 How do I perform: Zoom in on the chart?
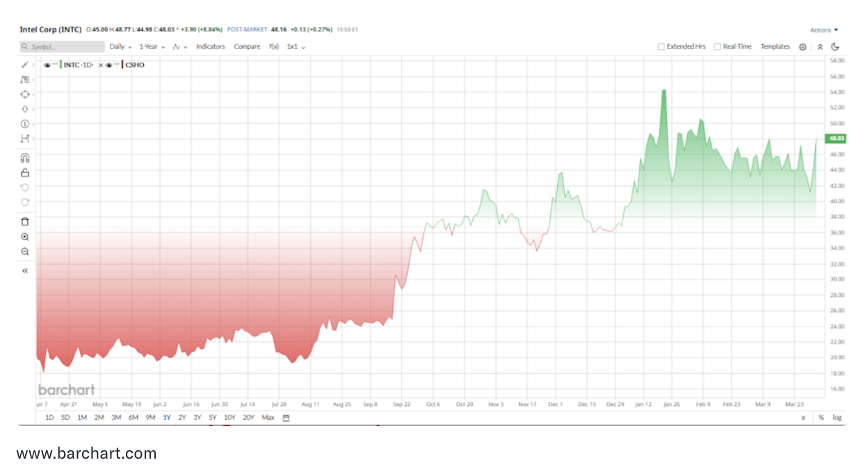25,237
